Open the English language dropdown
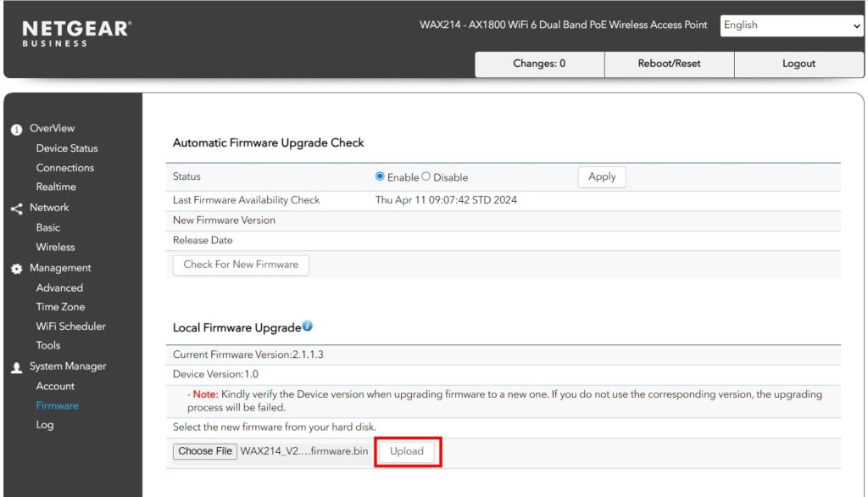868x497 pixels. [792, 25]
